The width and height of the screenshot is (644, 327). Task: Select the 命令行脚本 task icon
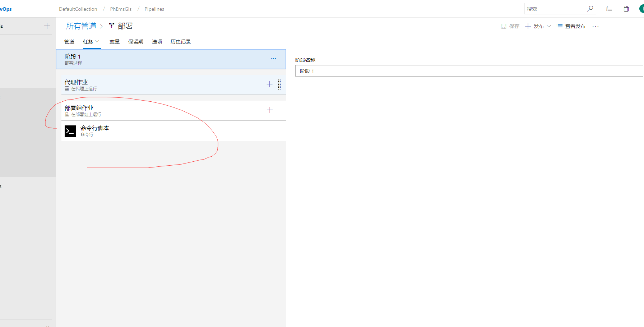[70, 131]
